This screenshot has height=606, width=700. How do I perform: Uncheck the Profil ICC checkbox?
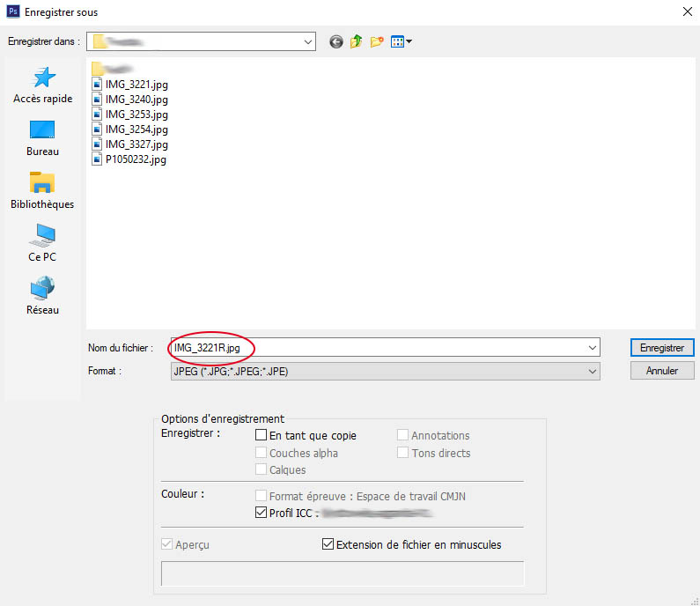point(261,514)
